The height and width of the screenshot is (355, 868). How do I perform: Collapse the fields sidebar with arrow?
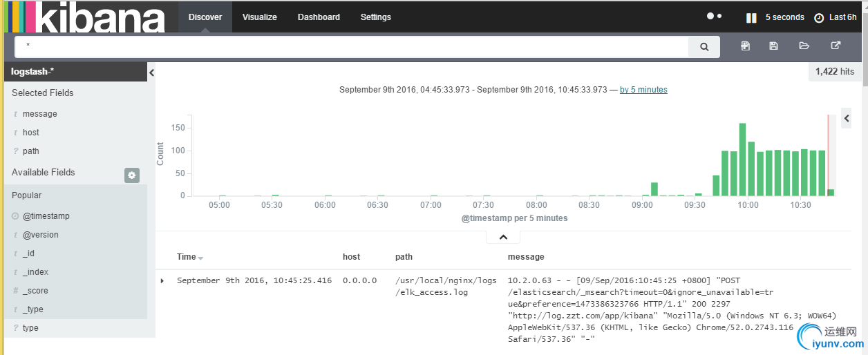coord(151,73)
